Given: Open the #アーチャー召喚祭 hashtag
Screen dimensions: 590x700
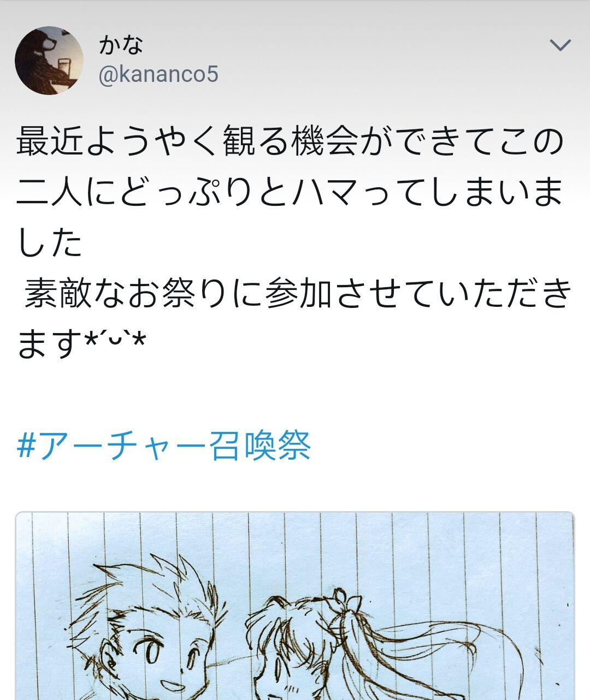Looking at the screenshot, I should pyautogui.click(x=164, y=446).
